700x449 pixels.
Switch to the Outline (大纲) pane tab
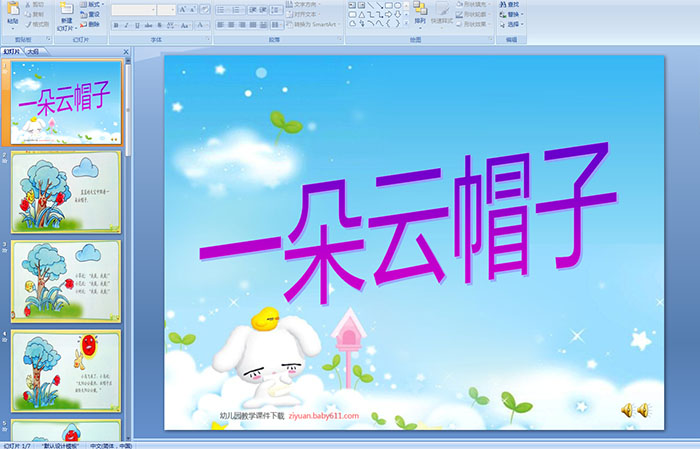click(33, 52)
